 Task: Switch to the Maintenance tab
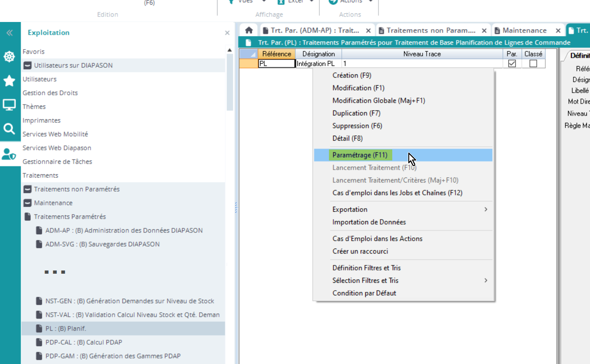(x=524, y=30)
